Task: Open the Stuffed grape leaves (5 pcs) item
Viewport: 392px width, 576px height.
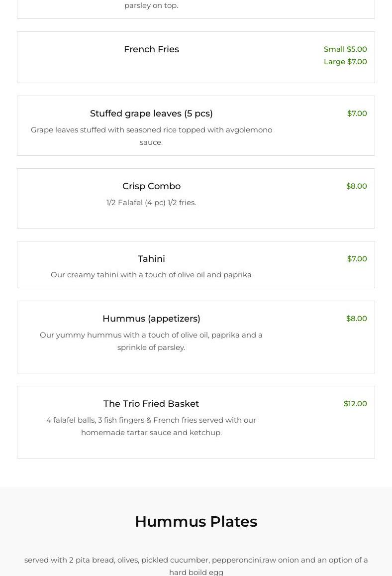Action: pyautogui.click(x=151, y=114)
